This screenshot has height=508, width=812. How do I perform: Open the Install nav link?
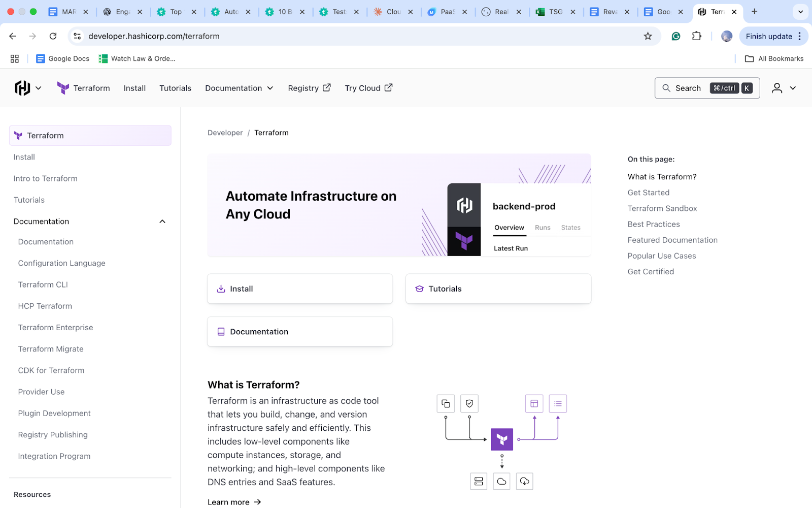coord(134,88)
